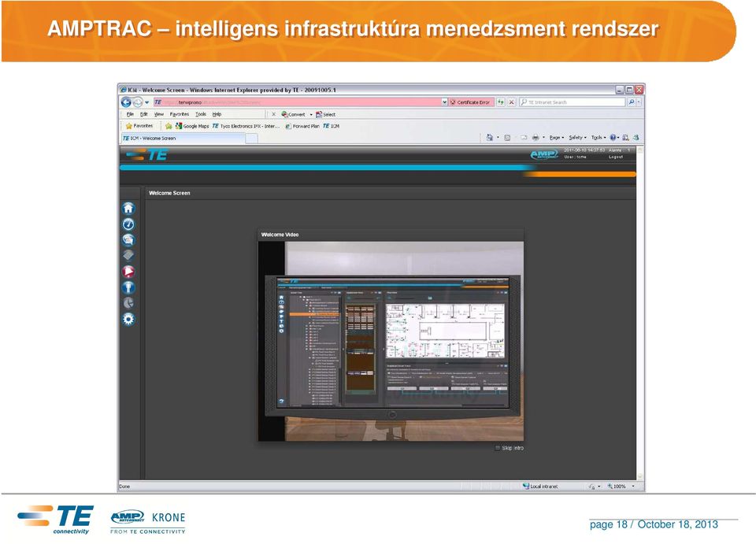Click the chat bubbles sidebar icon

click(x=128, y=240)
